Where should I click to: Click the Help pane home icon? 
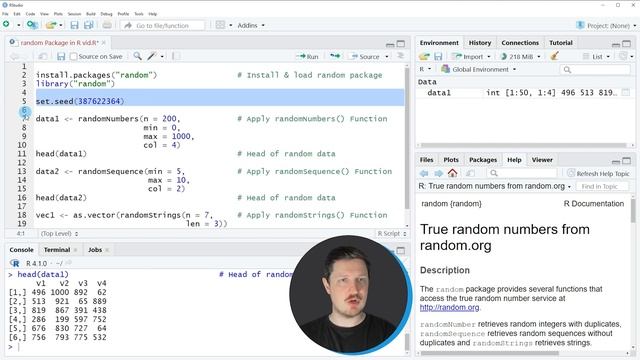[452, 173]
